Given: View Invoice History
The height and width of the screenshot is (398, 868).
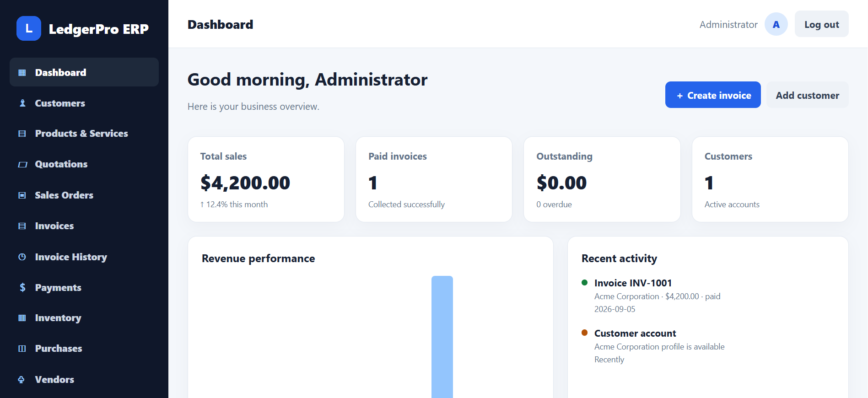Looking at the screenshot, I should coord(84,257).
